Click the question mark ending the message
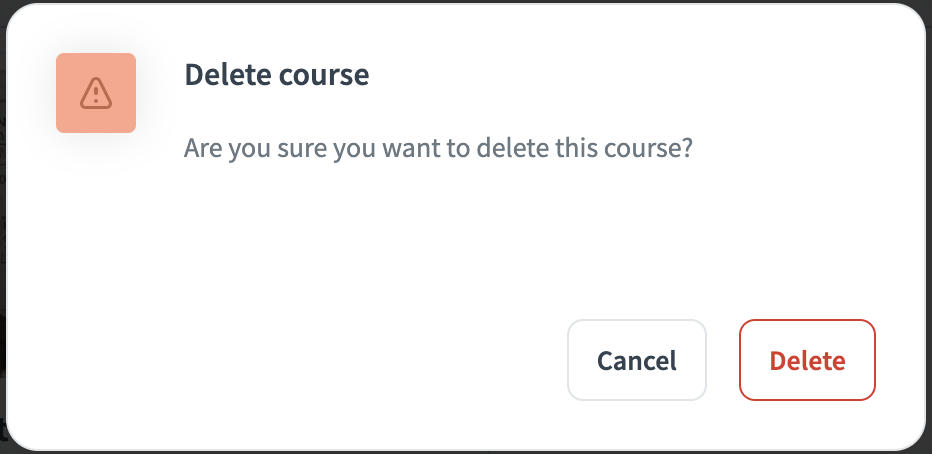 688,150
